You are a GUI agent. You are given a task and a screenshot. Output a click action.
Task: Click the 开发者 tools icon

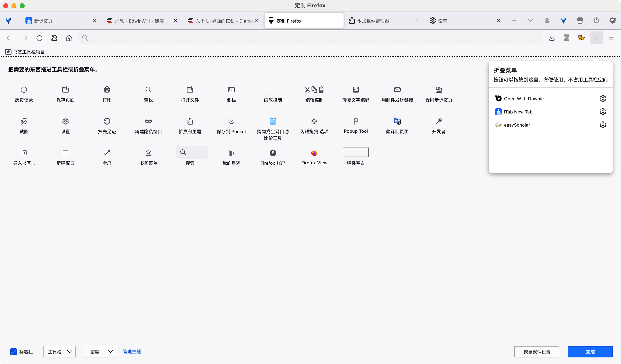point(439,125)
